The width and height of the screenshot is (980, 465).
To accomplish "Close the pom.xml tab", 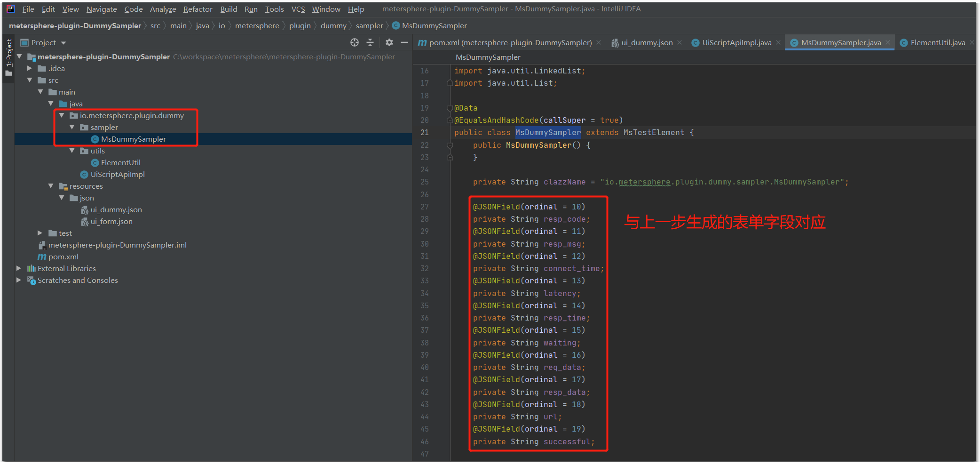I will (599, 42).
